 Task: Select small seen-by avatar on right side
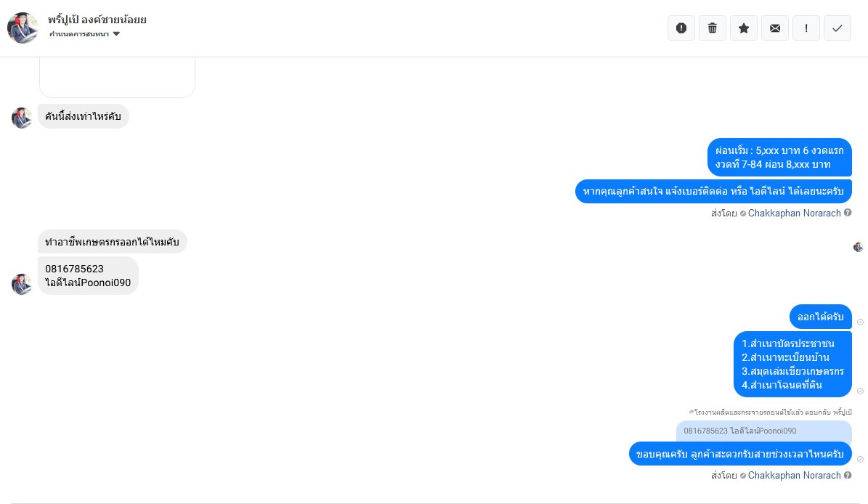(858, 247)
